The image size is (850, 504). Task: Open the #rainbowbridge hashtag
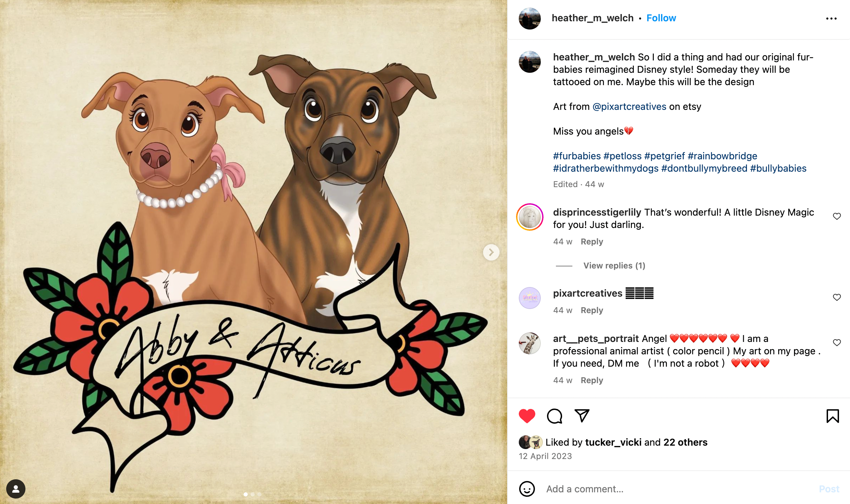click(722, 156)
